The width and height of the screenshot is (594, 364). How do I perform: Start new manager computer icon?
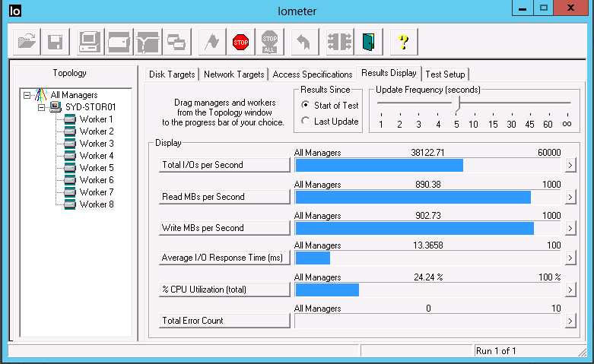(x=91, y=42)
